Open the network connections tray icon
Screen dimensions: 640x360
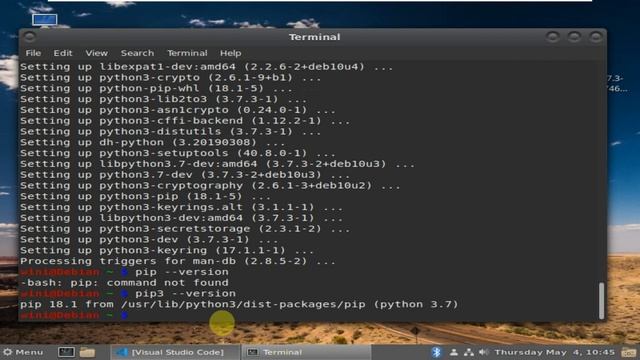(469, 352)
